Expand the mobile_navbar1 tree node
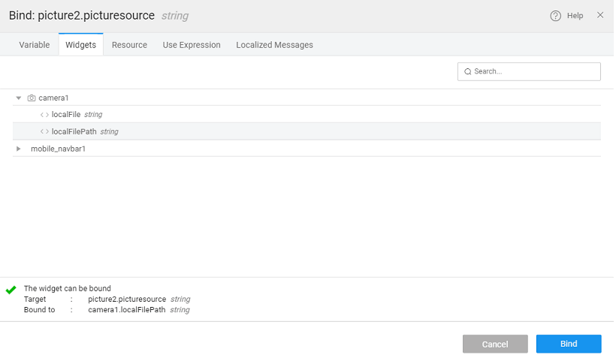This screenshot has height=364, width=616. [x=19, y=149]
